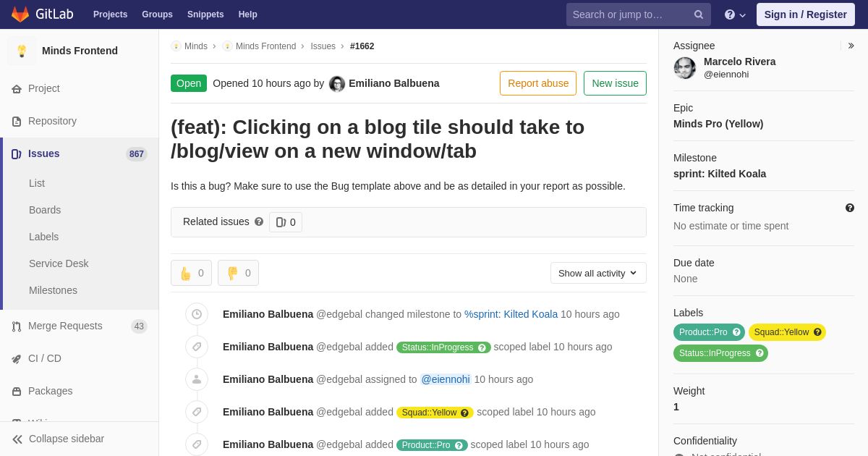Click the Merge Requests icon
Image resolution: width=868 pixels, height=456 pixels.
pos(17,326)
